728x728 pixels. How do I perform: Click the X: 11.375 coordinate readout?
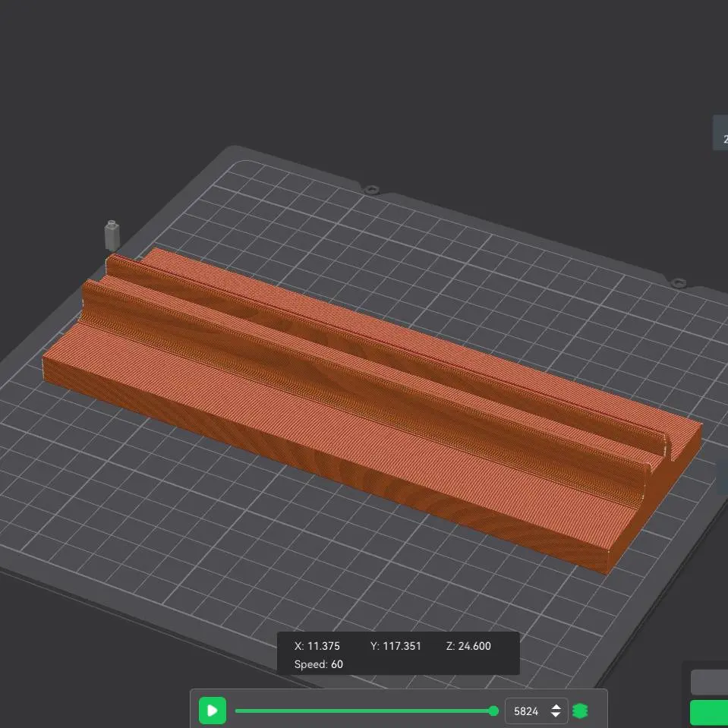(317, 646)
